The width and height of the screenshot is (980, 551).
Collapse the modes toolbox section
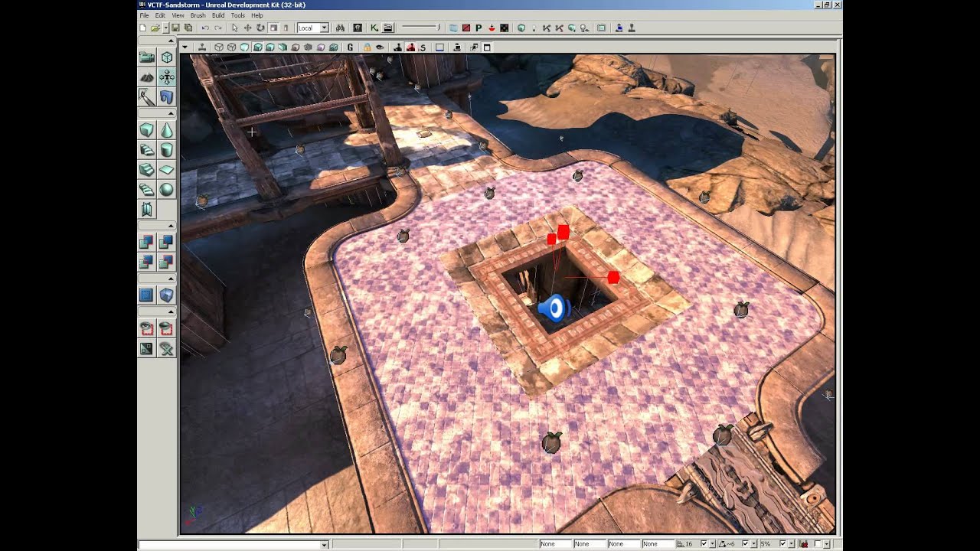click(x=171, y=41)
